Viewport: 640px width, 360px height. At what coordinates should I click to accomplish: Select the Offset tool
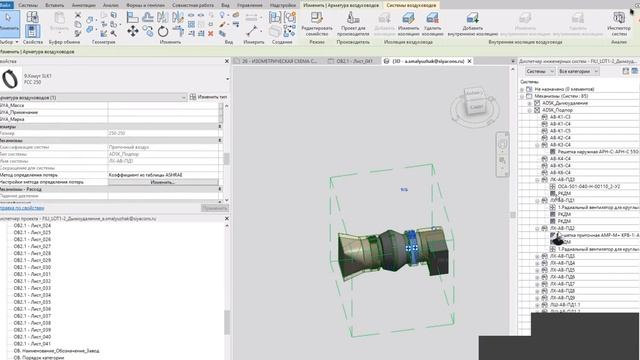148,17
